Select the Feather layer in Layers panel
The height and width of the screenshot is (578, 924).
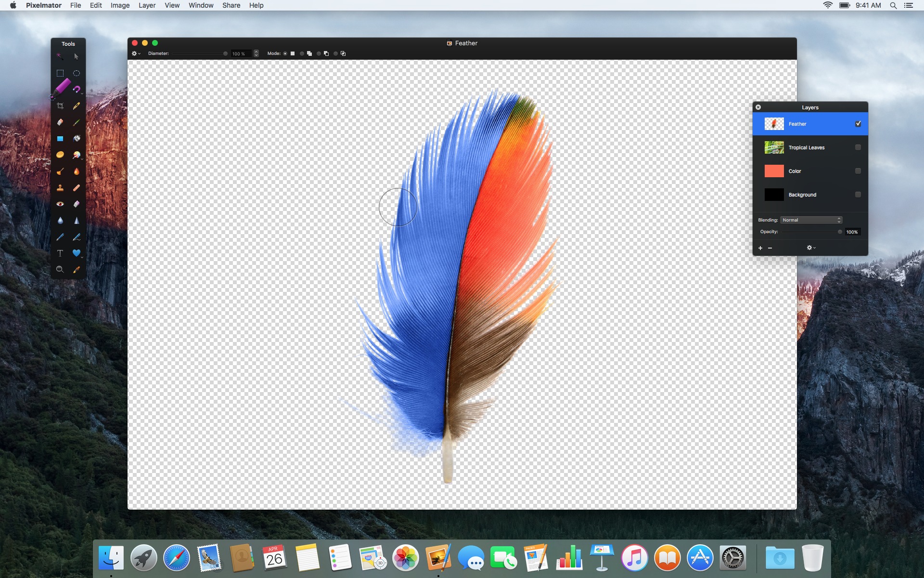point(811,124)
